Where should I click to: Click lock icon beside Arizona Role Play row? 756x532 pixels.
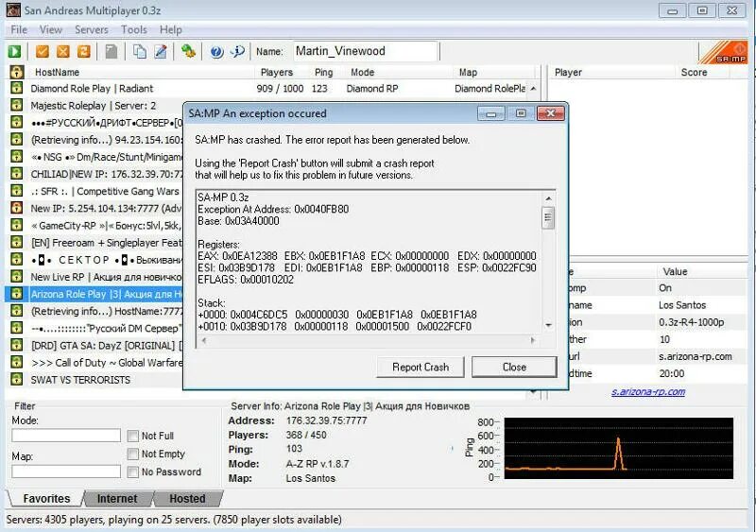[x=16, y=294]
